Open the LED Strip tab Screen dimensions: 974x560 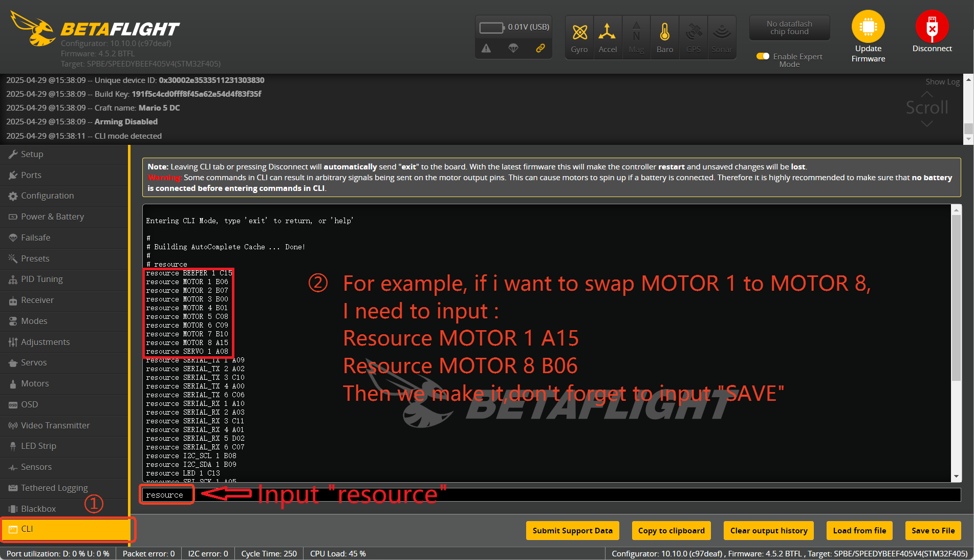coord(64,446)
